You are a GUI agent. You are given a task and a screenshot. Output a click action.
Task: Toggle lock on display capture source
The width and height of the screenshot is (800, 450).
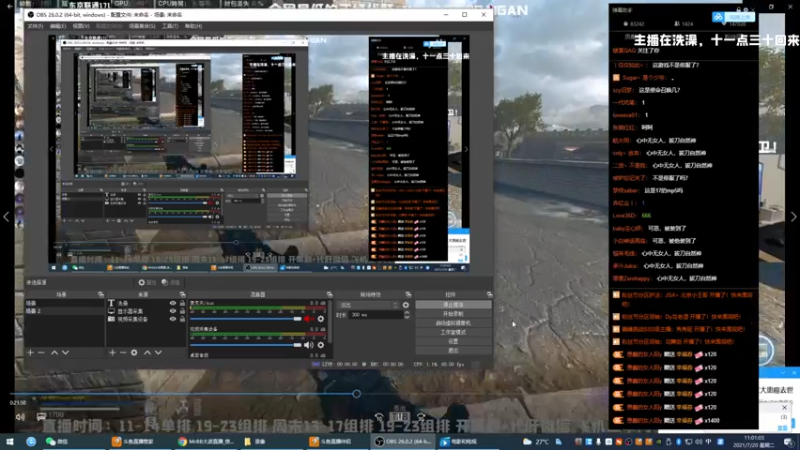pos(182,311)
